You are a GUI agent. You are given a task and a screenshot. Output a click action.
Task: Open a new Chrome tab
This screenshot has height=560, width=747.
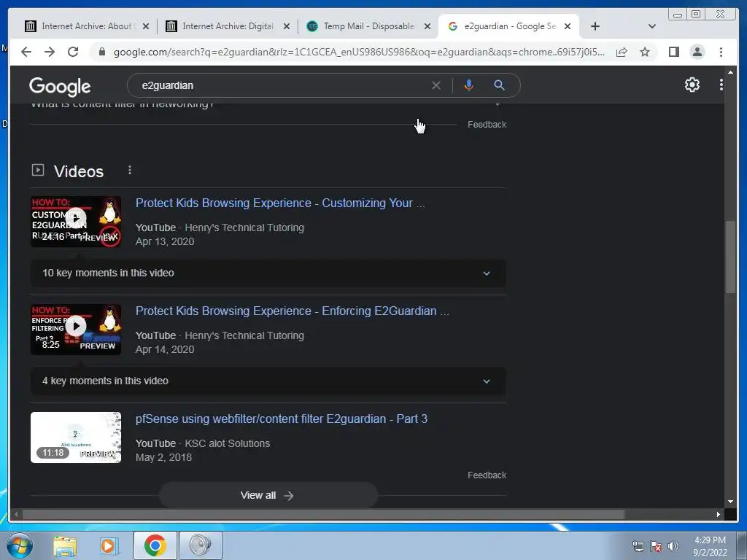(595, 26)
